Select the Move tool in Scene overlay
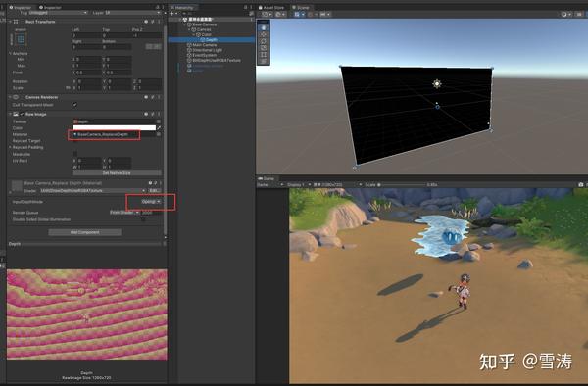The height and width of the screenshot is (386, 588). [264, 34]
